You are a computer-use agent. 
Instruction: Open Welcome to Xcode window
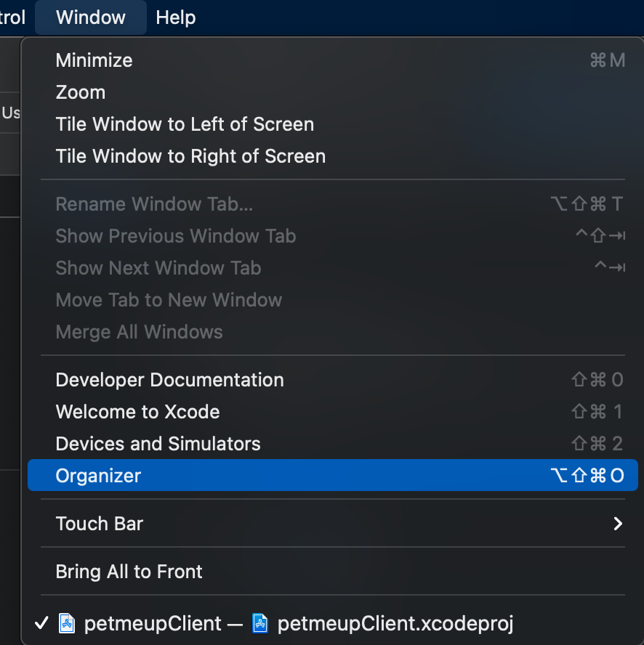coord(333,412)
